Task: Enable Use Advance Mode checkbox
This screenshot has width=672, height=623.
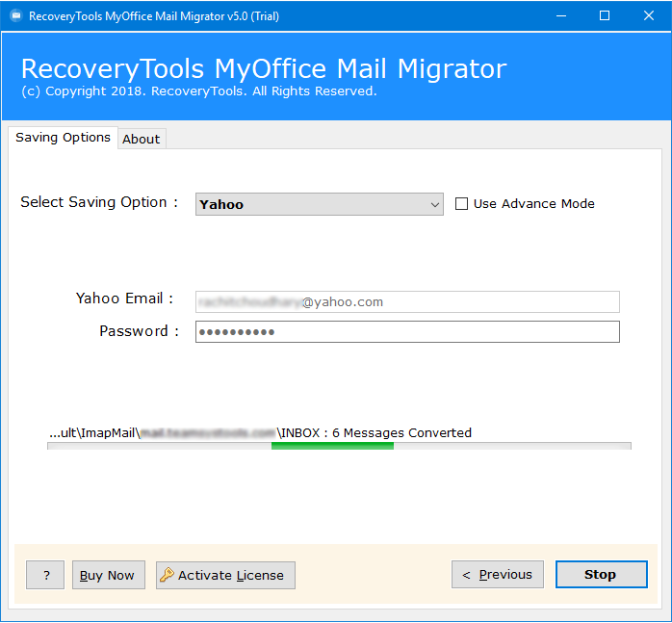Action: (x=461, y=204)
